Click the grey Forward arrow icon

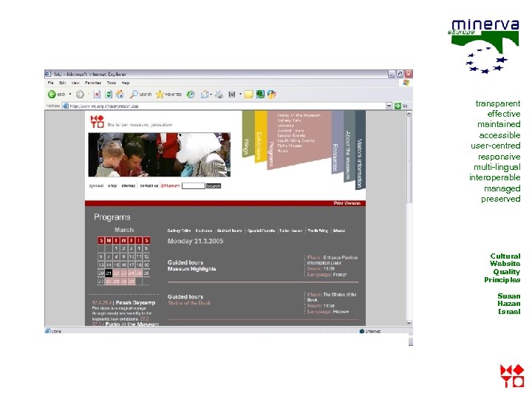[x=80, y=95]
